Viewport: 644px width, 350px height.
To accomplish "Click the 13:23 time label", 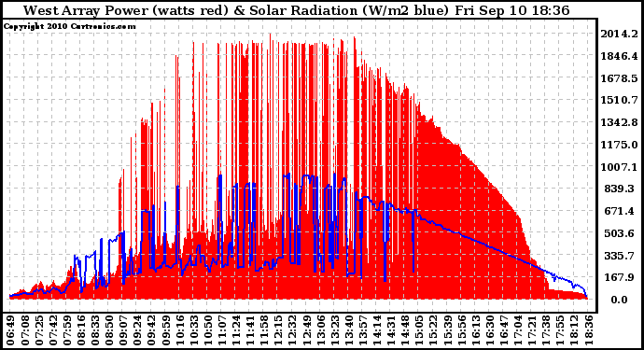I will tap(334, 329).
